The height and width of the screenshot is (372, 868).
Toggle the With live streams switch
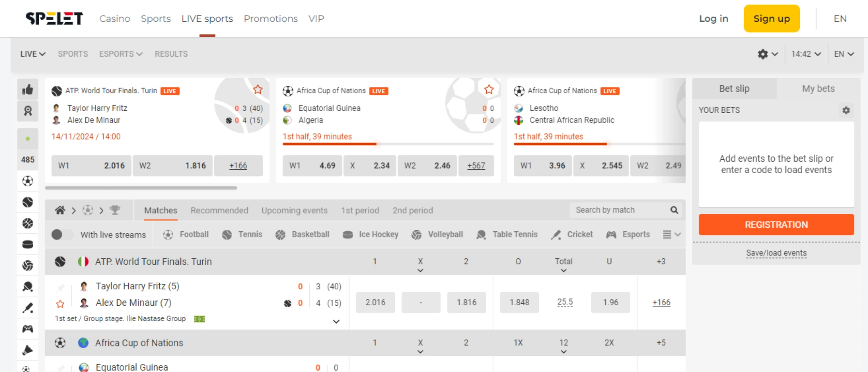pyautogui.click(x=62, y=234)
